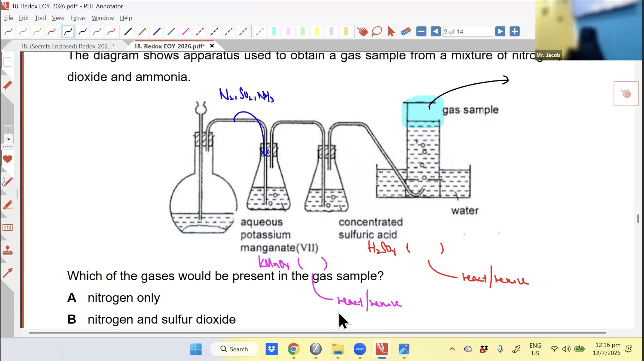Select the blue curved pen preset
This screenshot has width=644, height=361.
click(x=83, y=32)
